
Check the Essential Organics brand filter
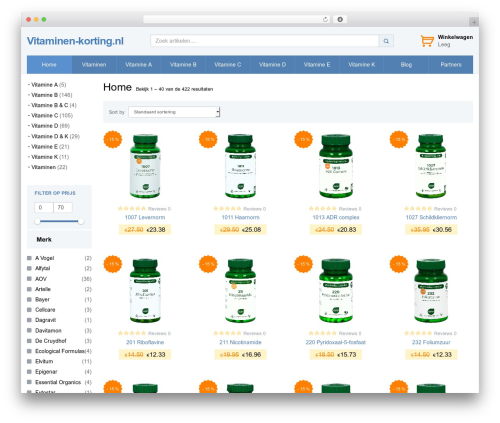tap(29, 382)
